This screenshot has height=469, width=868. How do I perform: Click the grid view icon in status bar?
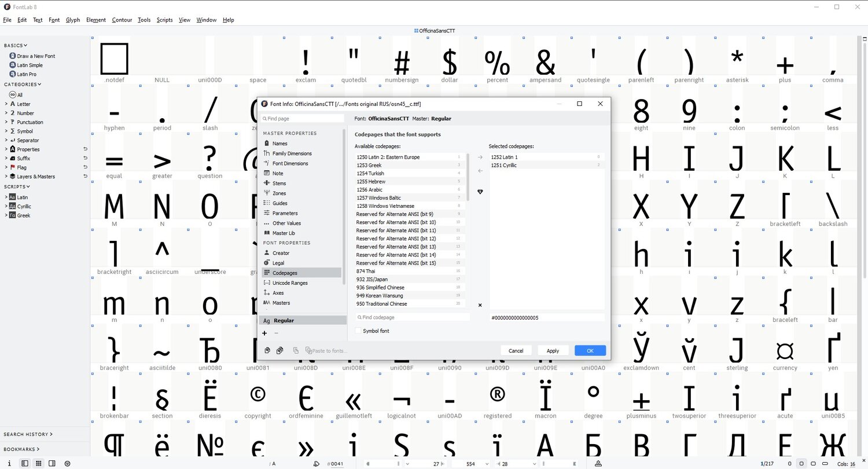(x=38, y=463)
